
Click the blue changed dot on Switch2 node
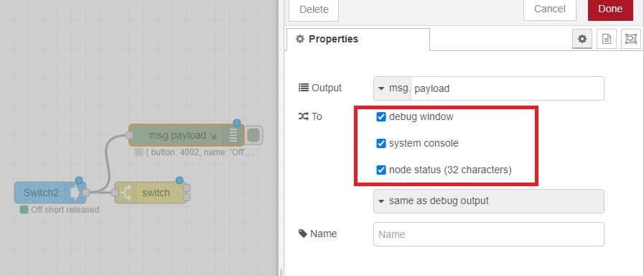tap(79, 180)
